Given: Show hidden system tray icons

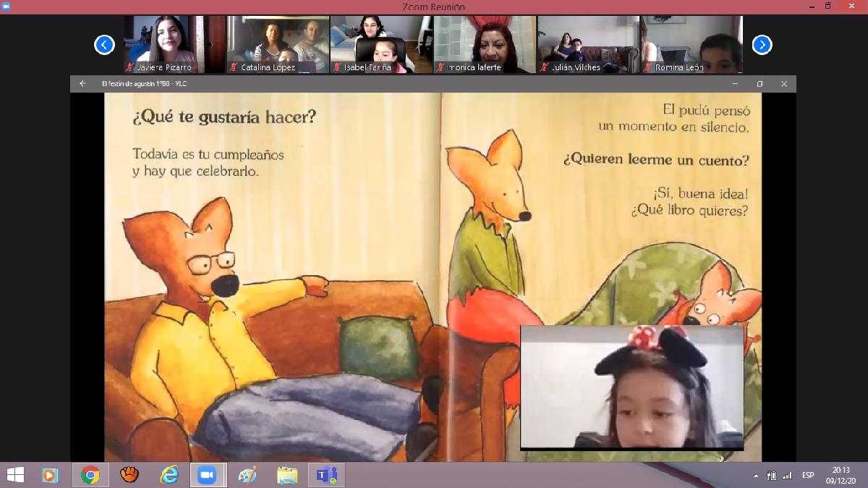Looking at the screenshot, I should (x=756, y=476).
